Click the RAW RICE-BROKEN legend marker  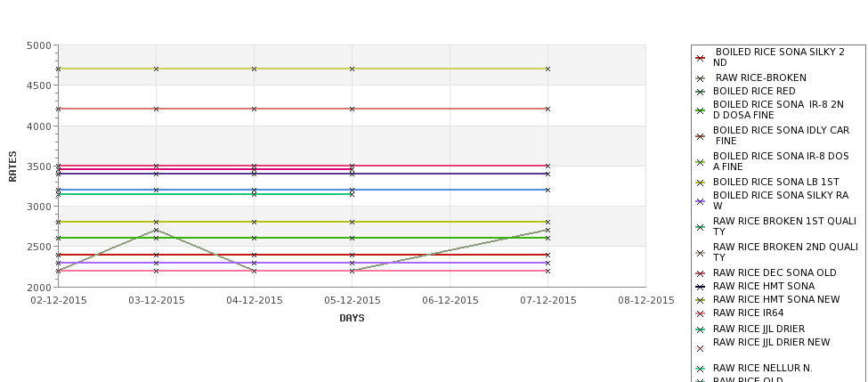pyautogui.click(x=700, y=78)
